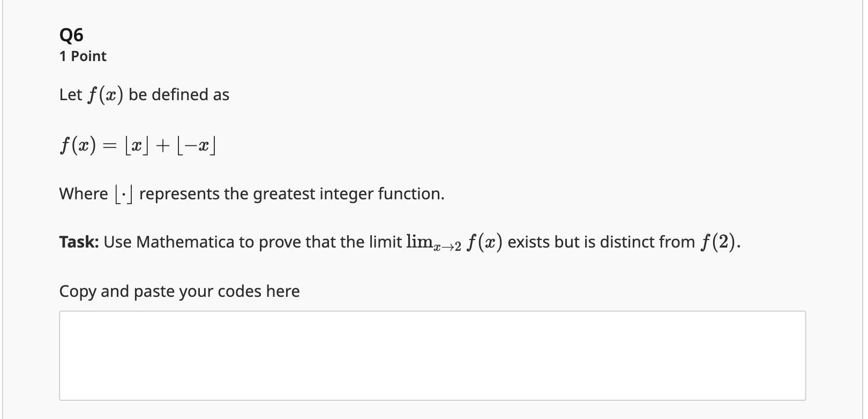Click the Copy and paste your codes here label
This screenshot has width=868, height=419.
(179, 291)
